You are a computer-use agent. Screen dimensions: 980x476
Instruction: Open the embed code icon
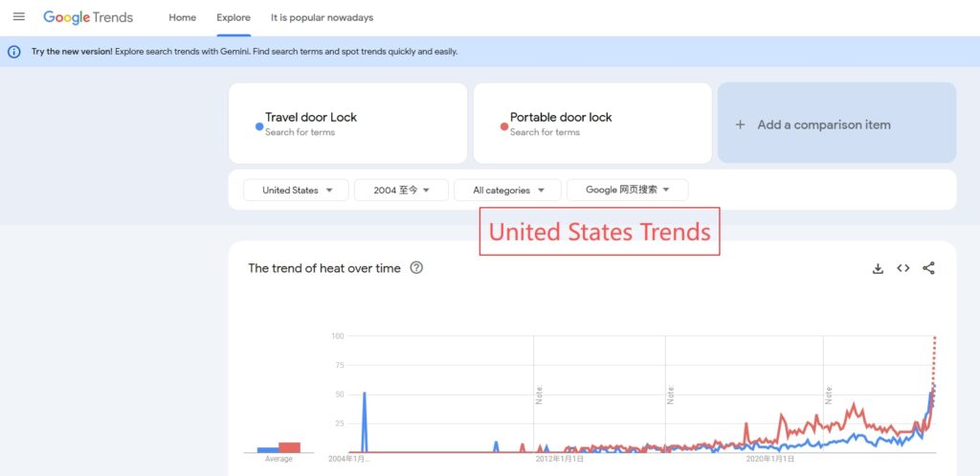(x=902, y=268)
